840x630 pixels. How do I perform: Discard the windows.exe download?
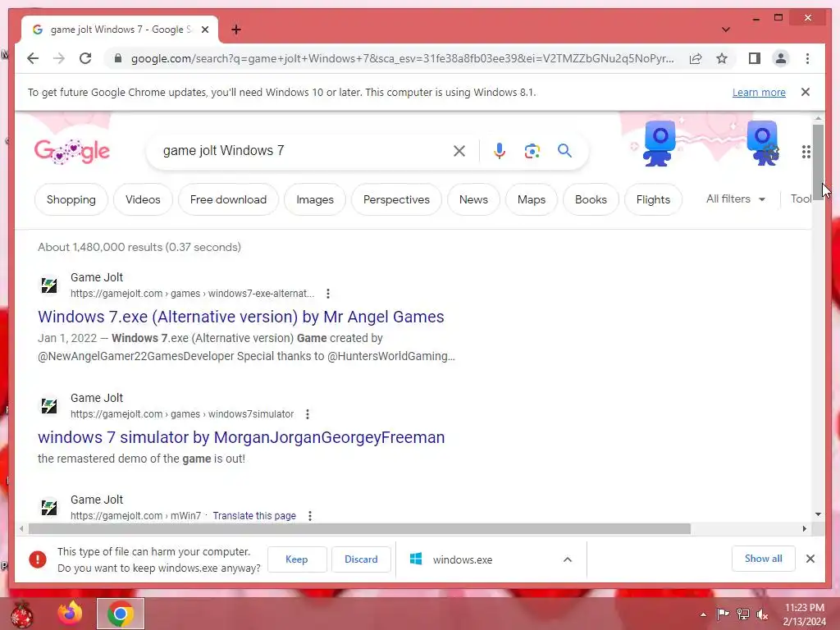click(x=361, y=559)
